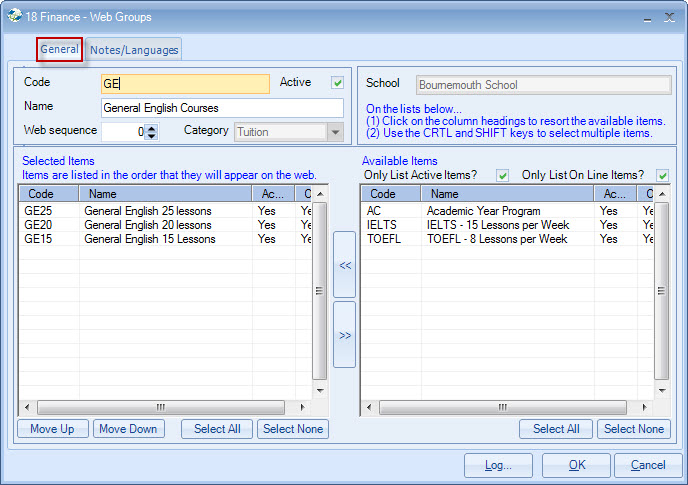The image size is (688, 485).
Task: Move items left with << button
Action: point(344,266)
